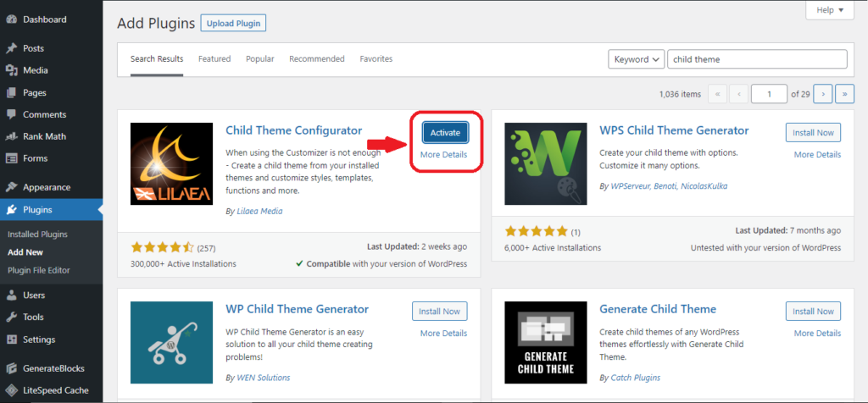
Task: Open More Details for WP Child Theme Generator
Action: [443, 334]
